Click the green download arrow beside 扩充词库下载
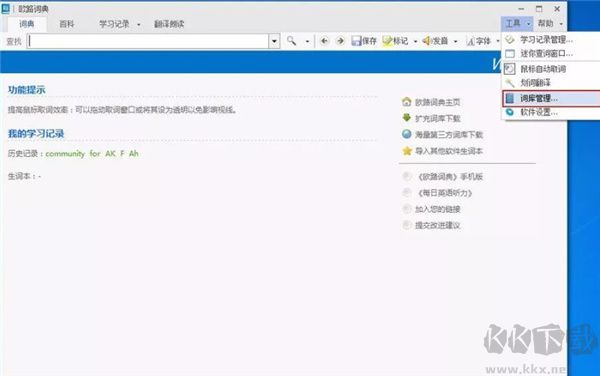The width and height of the screenshot is (600, 376). coord(407,118)
